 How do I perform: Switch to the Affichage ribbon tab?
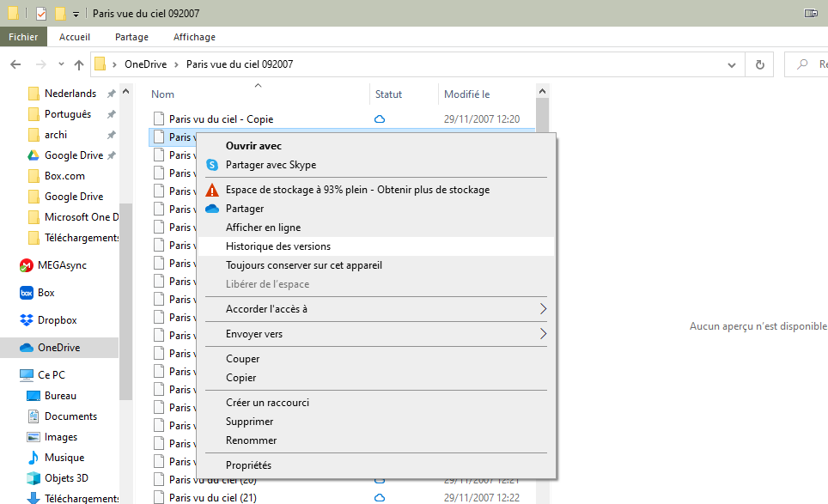(x=194, y=37)
